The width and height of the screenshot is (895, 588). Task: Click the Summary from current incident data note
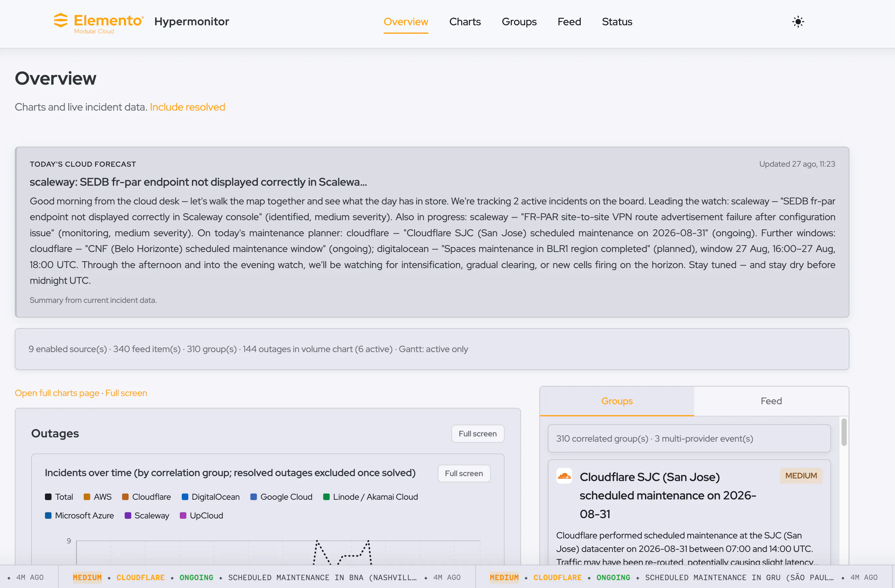pos(93,300)
